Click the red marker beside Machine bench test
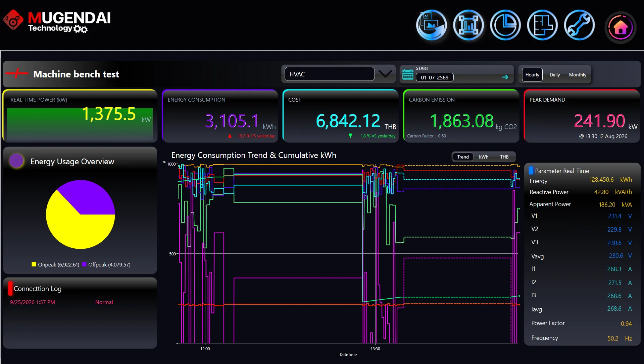644x364 pixels. (x=17, y=73)
